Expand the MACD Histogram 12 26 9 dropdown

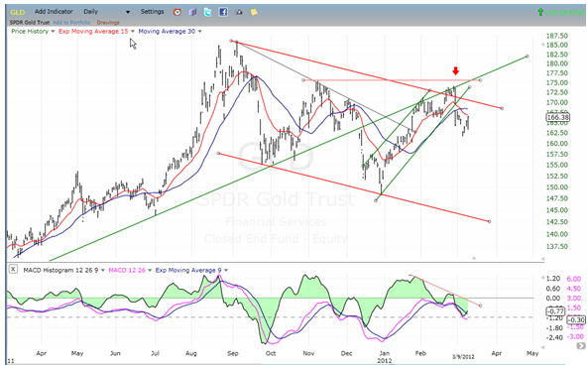point(103,270)
